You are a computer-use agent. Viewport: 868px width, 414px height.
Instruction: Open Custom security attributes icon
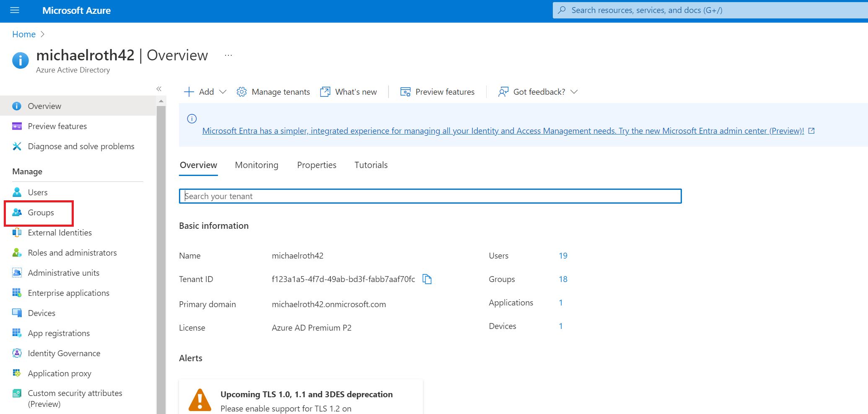(17, 393)
